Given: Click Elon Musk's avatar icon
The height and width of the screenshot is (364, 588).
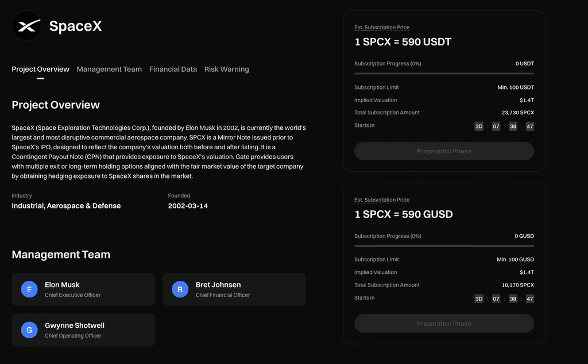Looking at the screenshot, I should point(29,289).
